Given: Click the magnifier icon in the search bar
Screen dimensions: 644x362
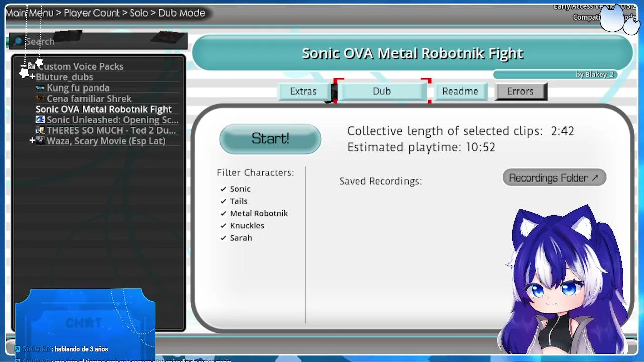Looking at the screenshot, I should pyautogui.click(x=18, y=41).
